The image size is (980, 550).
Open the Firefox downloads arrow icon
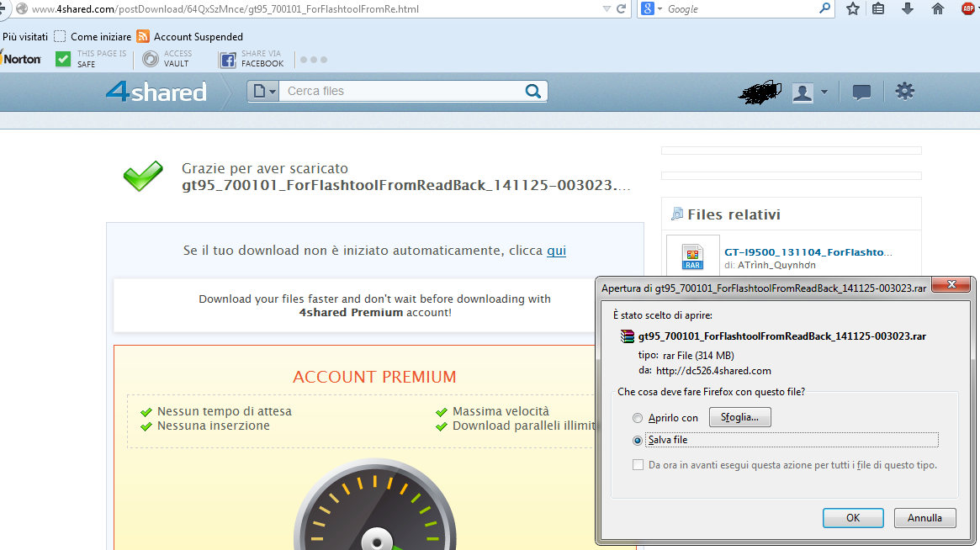(x=908, y=9)
